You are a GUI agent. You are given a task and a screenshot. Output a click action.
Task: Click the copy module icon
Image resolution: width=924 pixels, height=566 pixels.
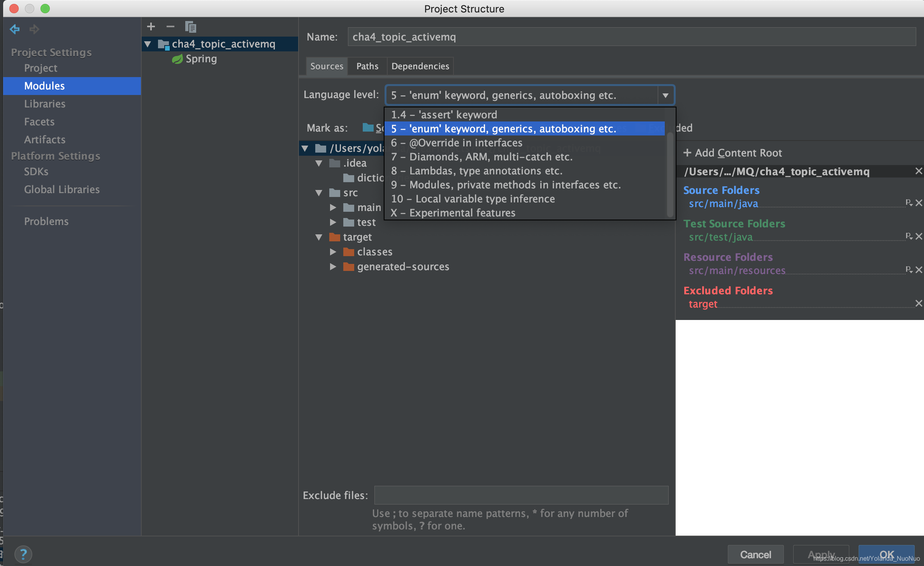coord(190,27)
